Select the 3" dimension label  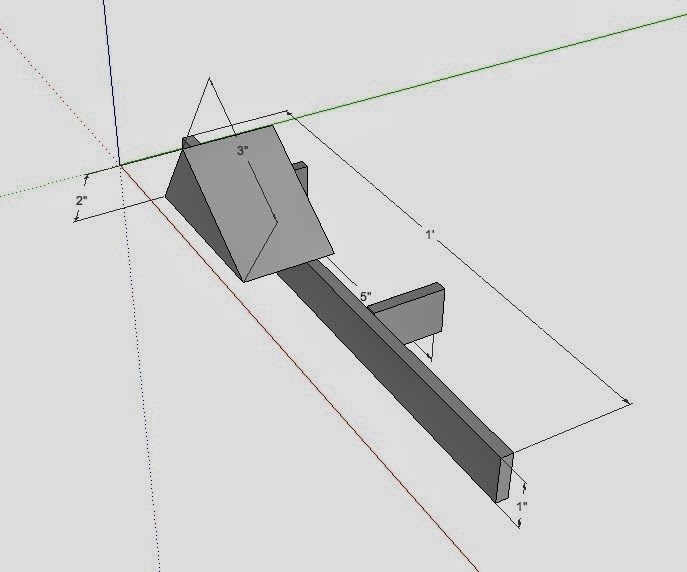pos(243,151)
